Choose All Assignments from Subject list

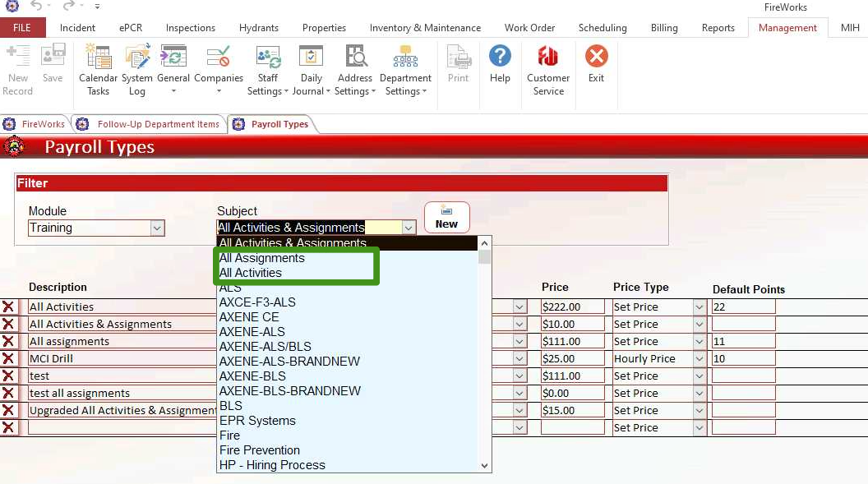[x=261, y=258]
